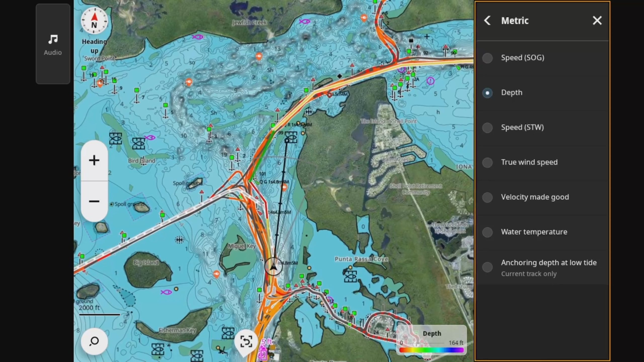This screenshot has height=362, width=644.
Task: Click the recenter on vessel icon
Action: pos(246,341)
